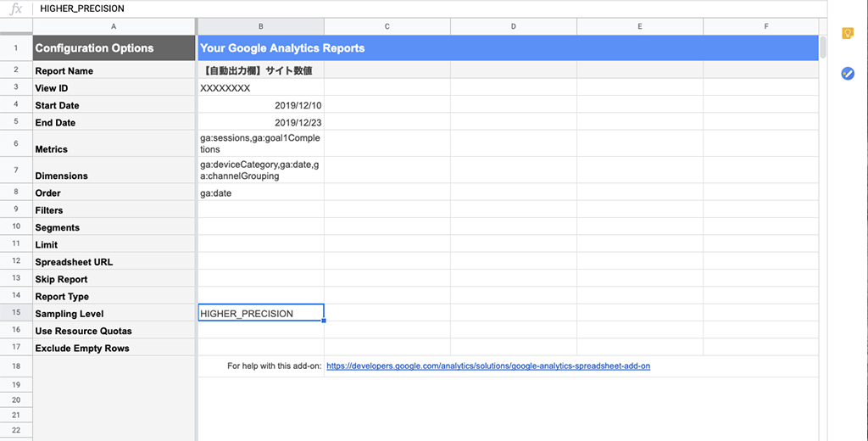This screenshot has height=441, width=868.
Task: Select the Report Name label cell
Action: pos(114,70)
